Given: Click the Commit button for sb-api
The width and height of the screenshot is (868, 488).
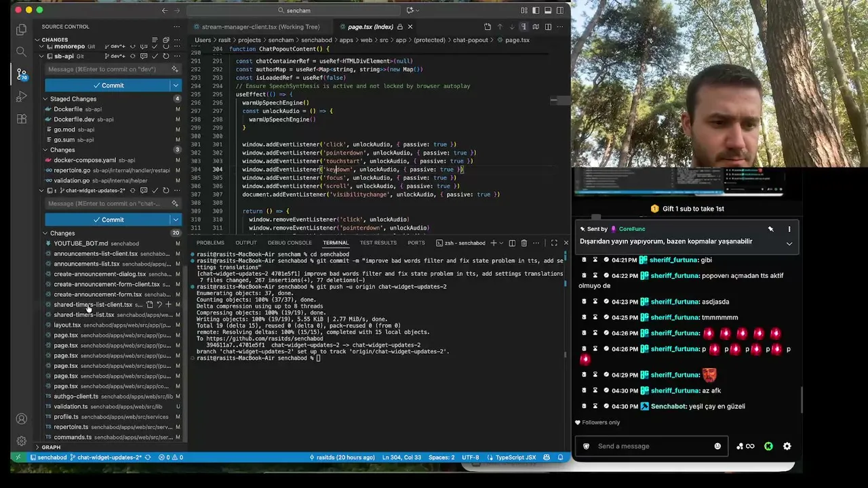Looking at the screenshot, I should click(108, 85).
